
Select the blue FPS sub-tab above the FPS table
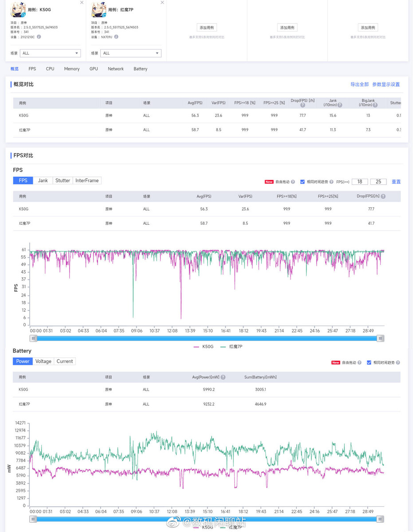[x=23, y=180]
